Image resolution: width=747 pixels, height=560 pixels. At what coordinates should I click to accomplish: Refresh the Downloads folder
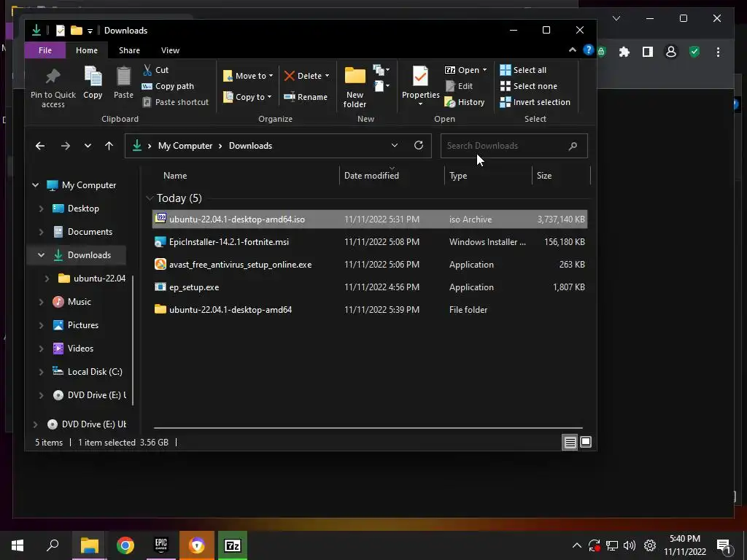click(419, 145)
